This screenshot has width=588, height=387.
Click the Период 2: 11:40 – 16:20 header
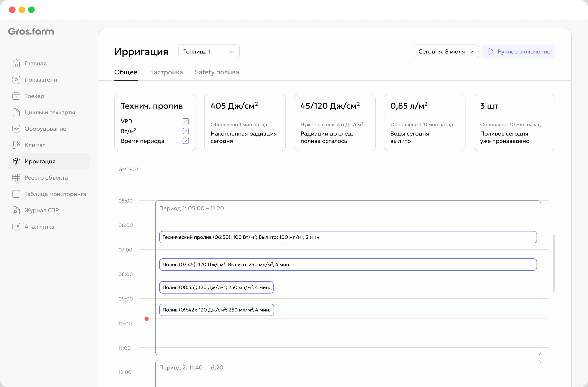pos(191,367)
